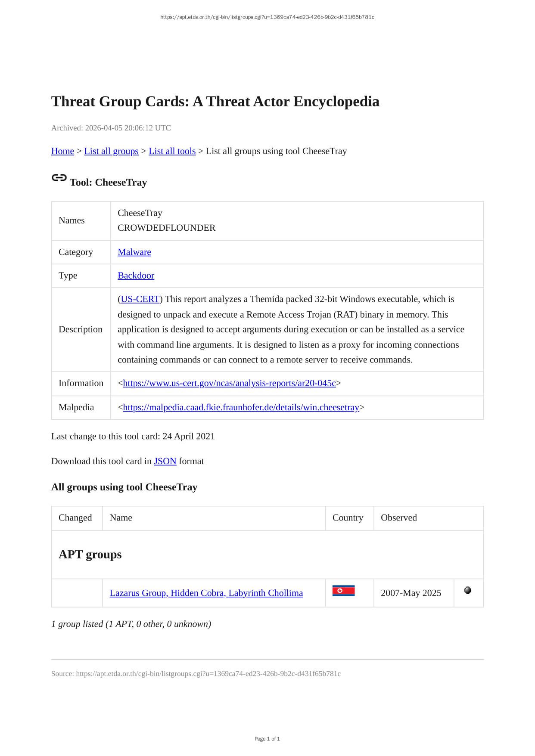535x756 pixels.
Task: Click the Name column header
Action: coord(121,517)
